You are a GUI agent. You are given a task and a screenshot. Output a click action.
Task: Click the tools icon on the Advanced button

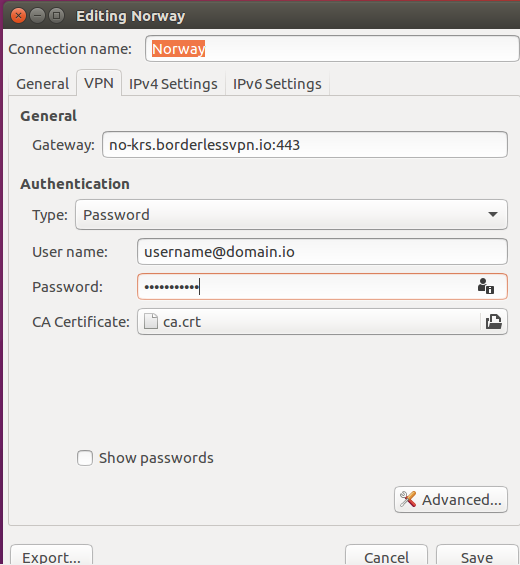408,499
